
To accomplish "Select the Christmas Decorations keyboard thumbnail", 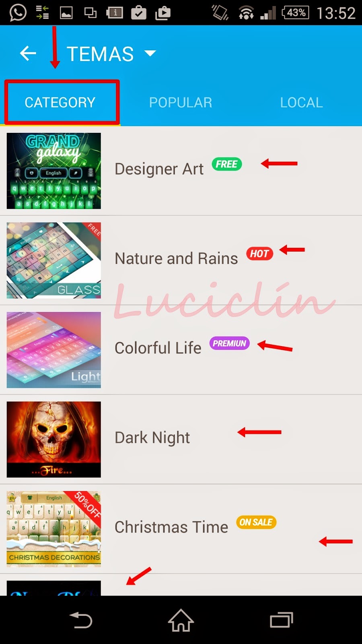I will pyautogui.click(x=54, y=529).
